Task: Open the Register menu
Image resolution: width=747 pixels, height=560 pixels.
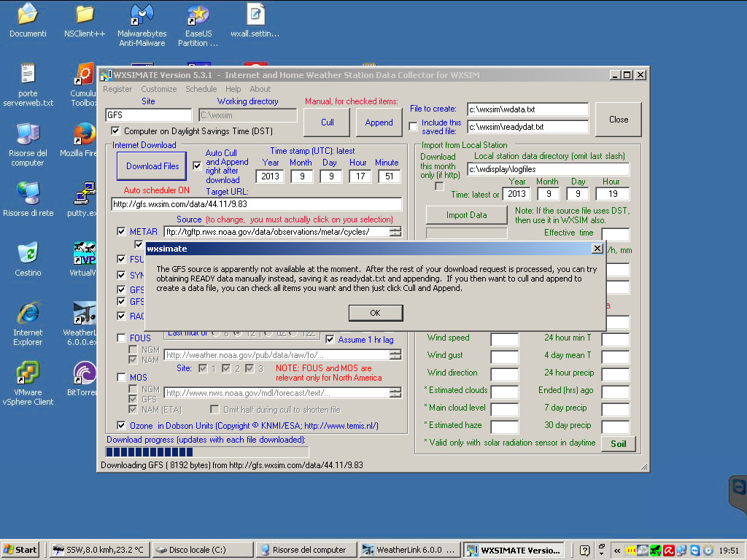Action: 117,89
